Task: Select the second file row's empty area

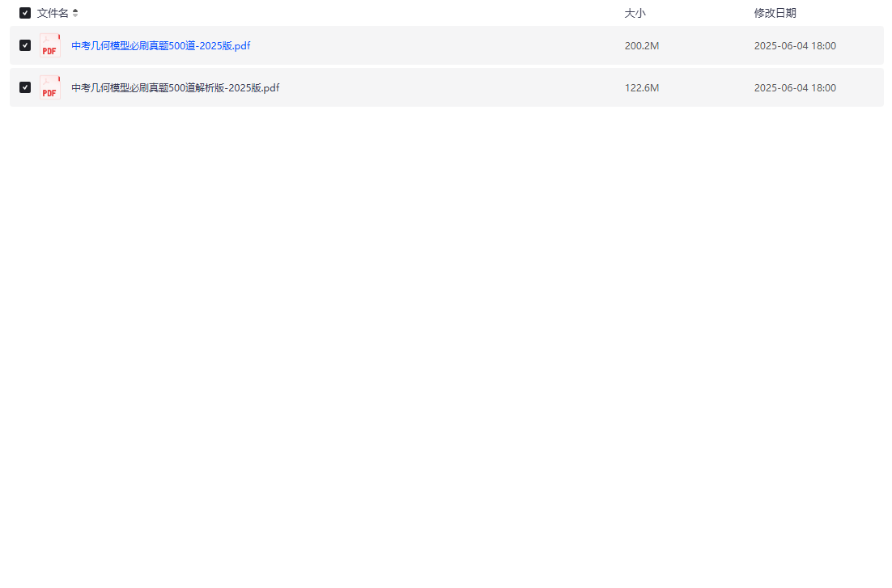Action: click(x=453, y=88)
